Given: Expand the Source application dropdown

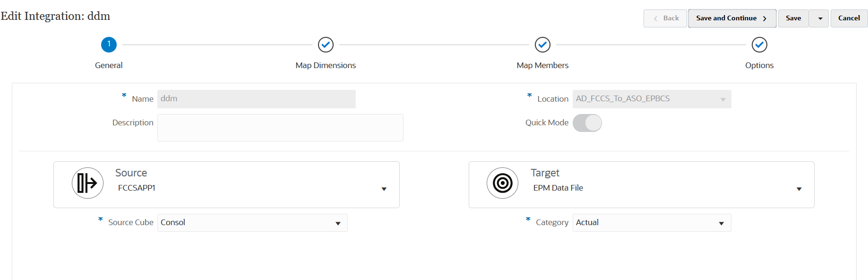Looking at the screenshot, I should click(384, 189).
